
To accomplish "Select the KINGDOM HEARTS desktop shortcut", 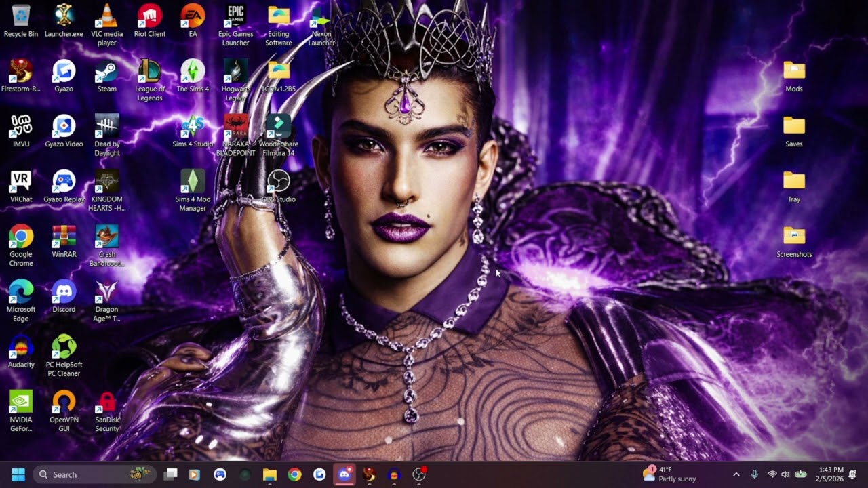I will pyautogui.click(x=106, y=190).
